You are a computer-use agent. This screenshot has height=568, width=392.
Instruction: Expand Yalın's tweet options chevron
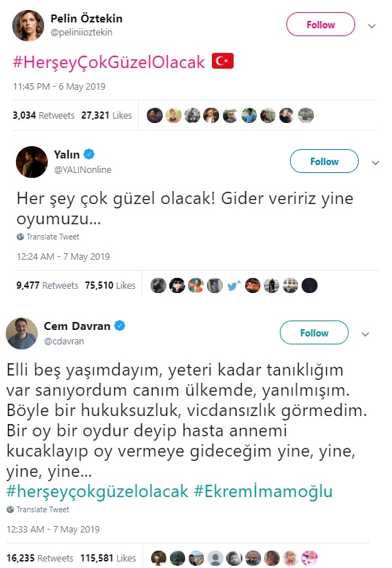tap(375, 163)
